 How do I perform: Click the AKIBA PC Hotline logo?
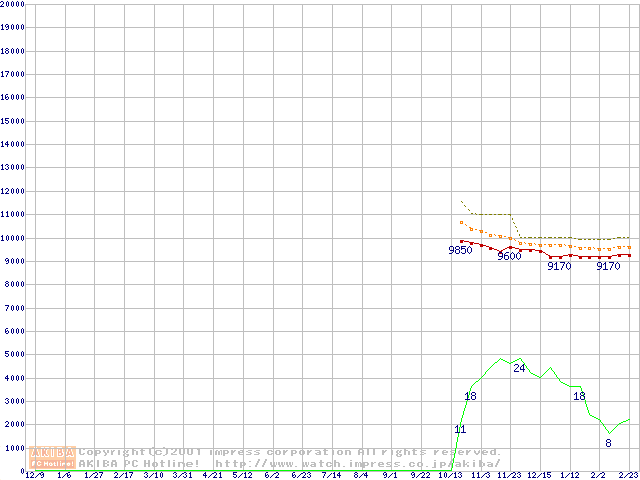53,457
